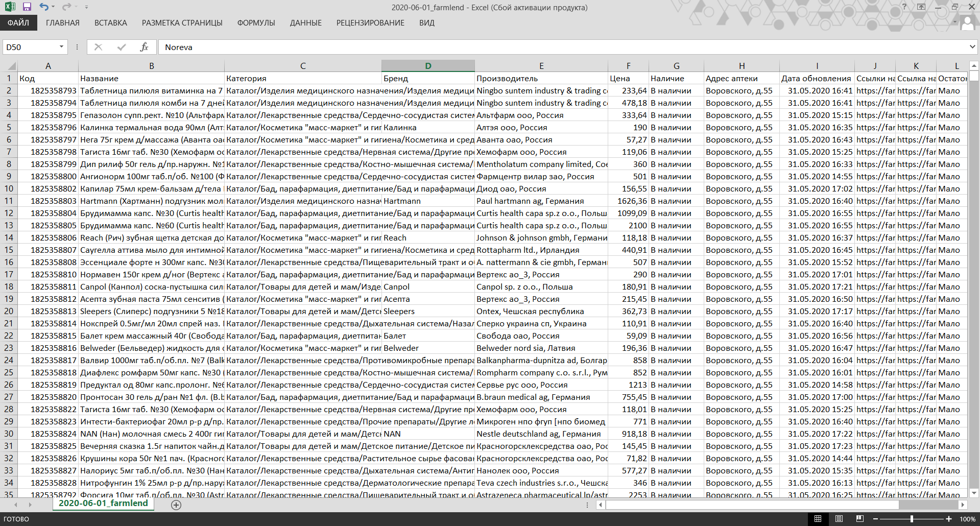The height and width of the screenshot is (526, 980).
Task: Click the Название header cell
Action: (151, 78)
